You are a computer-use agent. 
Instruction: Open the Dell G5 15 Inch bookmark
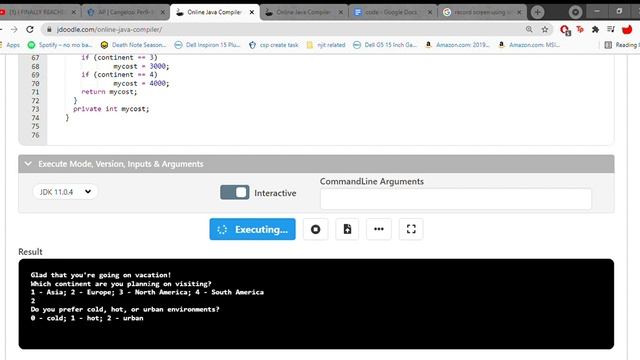click(385, 45)
